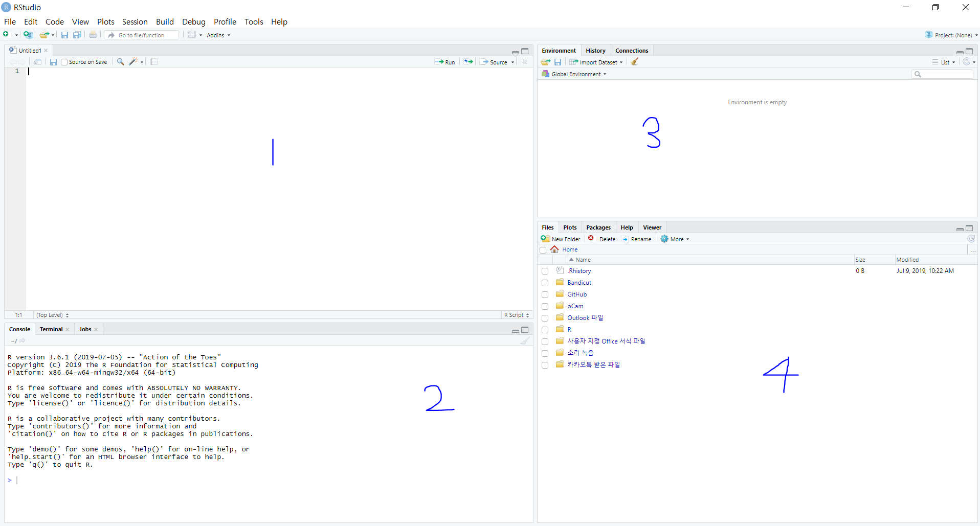Save current document in main toolbar
Viewport: 980px width, 526px height.
pos(64,35)
